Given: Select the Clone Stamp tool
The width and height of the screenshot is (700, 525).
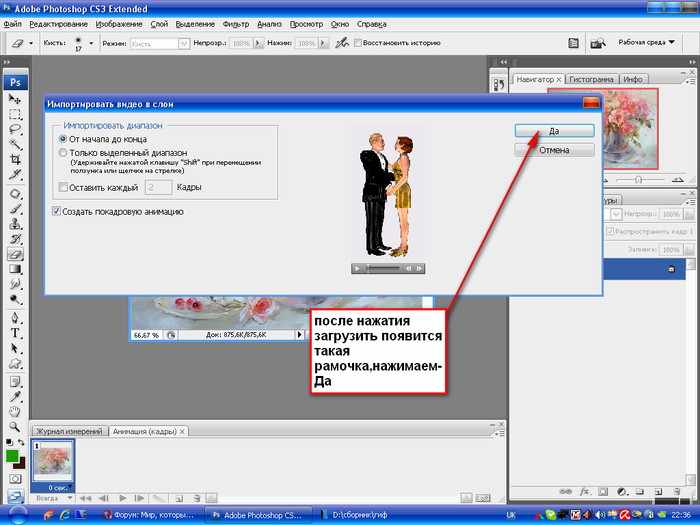Looking at the screenshot, I should [15, 224].
